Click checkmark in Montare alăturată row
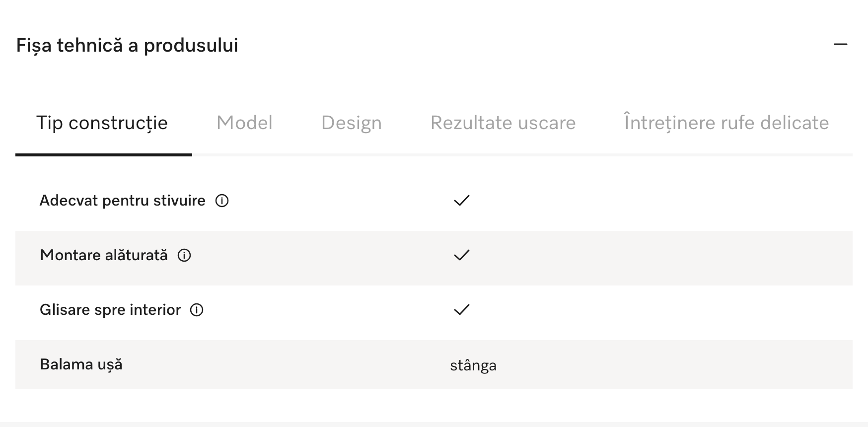Image resolution: width=868 pixels, height=427 pixels. click(x=461, y=255)
